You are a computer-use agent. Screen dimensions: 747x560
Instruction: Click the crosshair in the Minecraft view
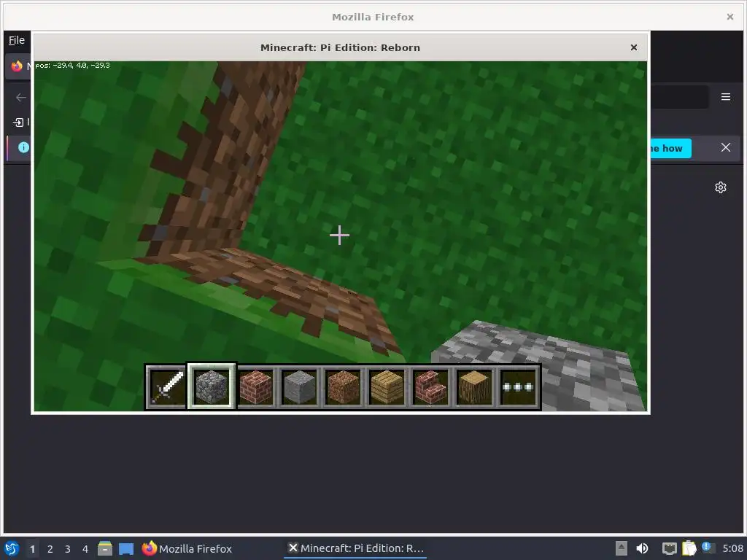339,236
